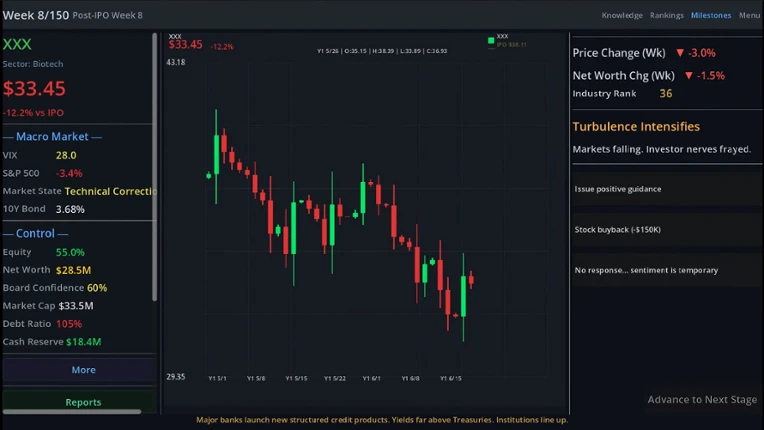Image resolution: width=764 pixels, height=430 pixels.
Task: Click Advance to Next Stage
Action: point(702,400)
